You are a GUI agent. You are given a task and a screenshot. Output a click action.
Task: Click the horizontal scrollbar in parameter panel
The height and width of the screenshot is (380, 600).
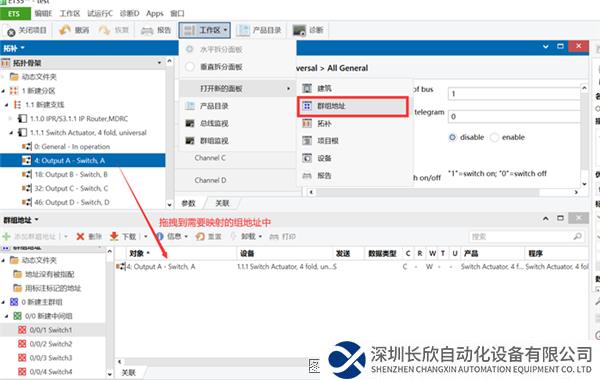coord(427,192)
